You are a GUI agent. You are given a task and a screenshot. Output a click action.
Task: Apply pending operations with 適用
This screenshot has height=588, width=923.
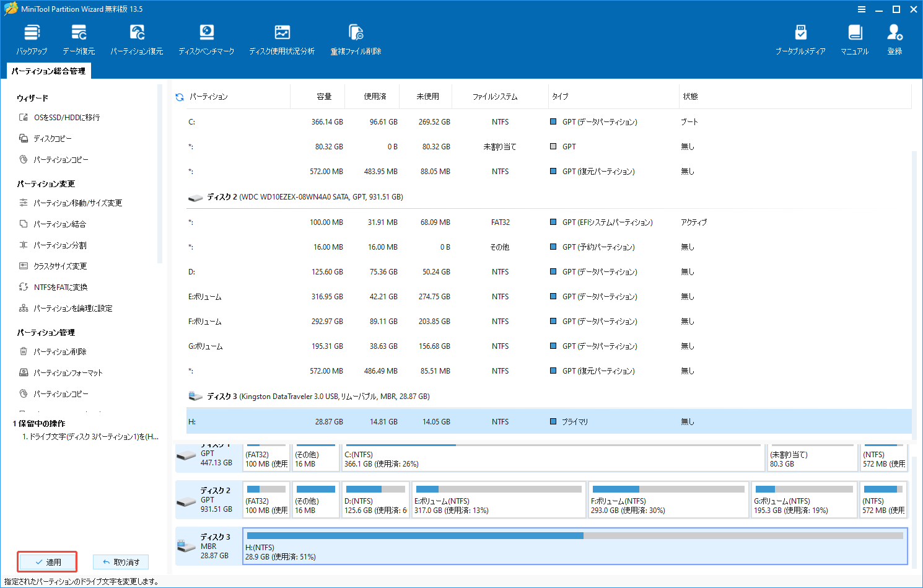[x=48, y=561]
